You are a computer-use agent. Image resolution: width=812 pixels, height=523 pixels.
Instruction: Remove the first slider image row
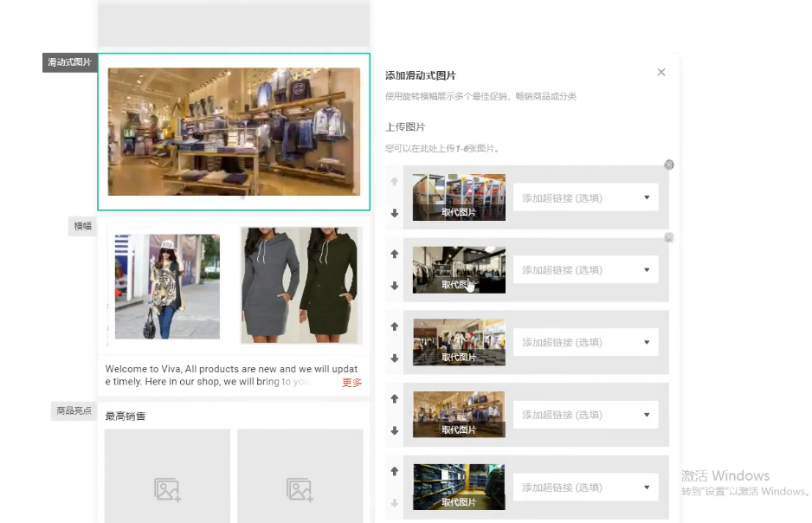(x=668, y=165)
